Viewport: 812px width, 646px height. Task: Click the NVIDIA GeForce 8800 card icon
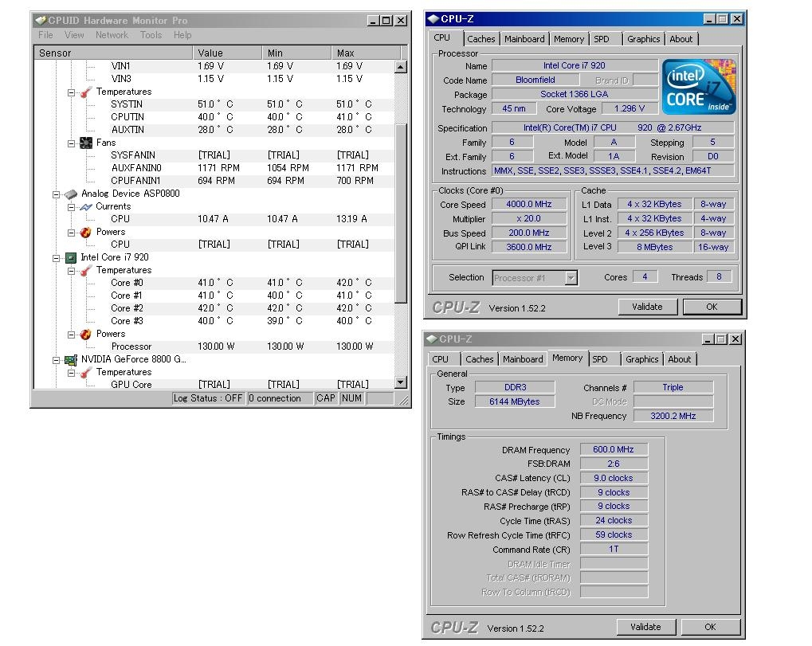(x=71, y=360)
